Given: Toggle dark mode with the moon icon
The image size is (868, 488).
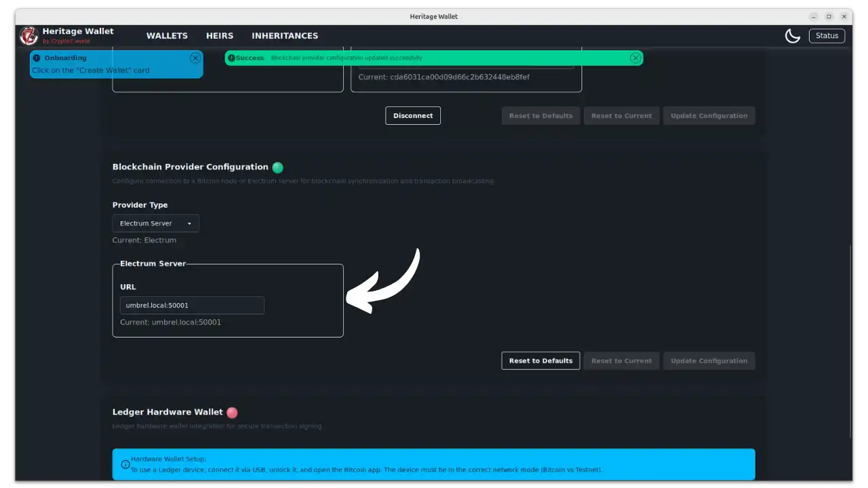Looking at the screenshot, I should [x=792, y=36].
